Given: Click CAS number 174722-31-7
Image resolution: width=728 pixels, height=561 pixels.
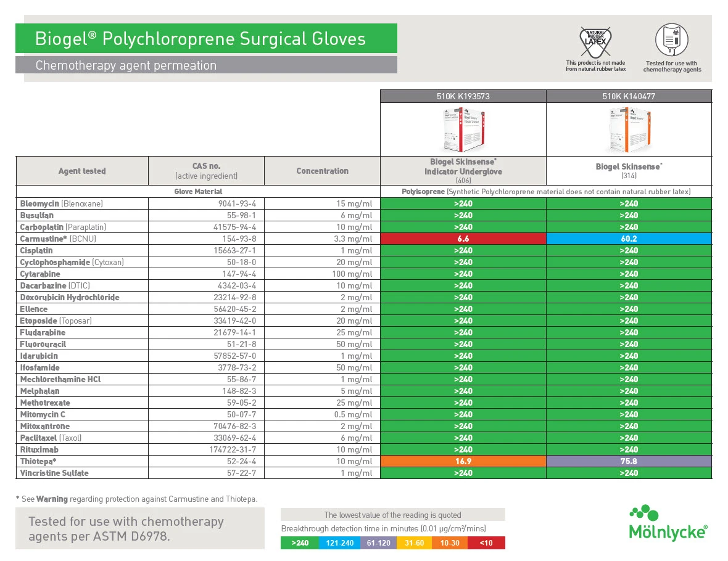Looking at the screenshot, I should pyautogui.click(x=233, y=449).
